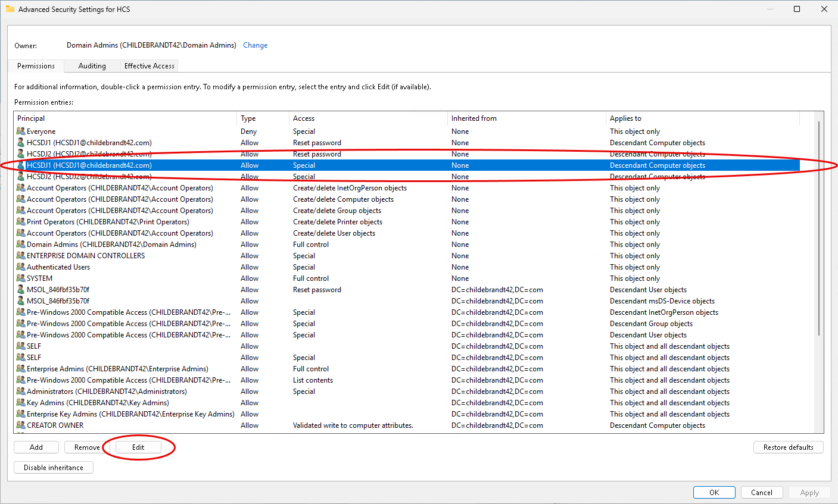Click the Domain Admins entry icon

(x=21, y=245)
